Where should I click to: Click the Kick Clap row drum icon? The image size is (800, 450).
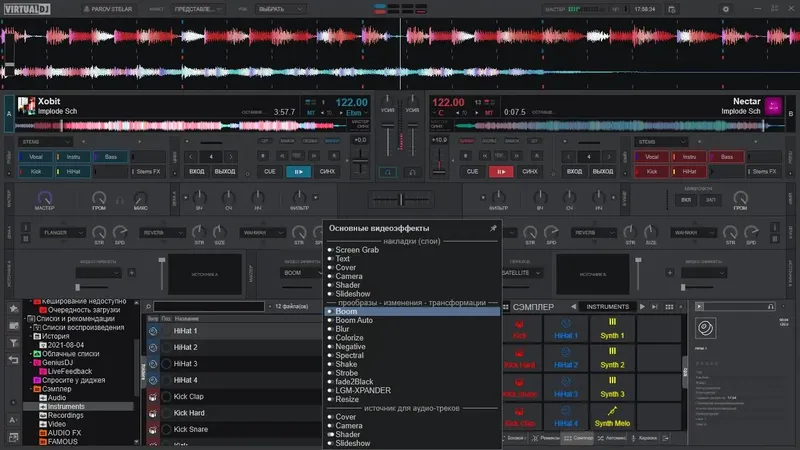coord(153,396)
